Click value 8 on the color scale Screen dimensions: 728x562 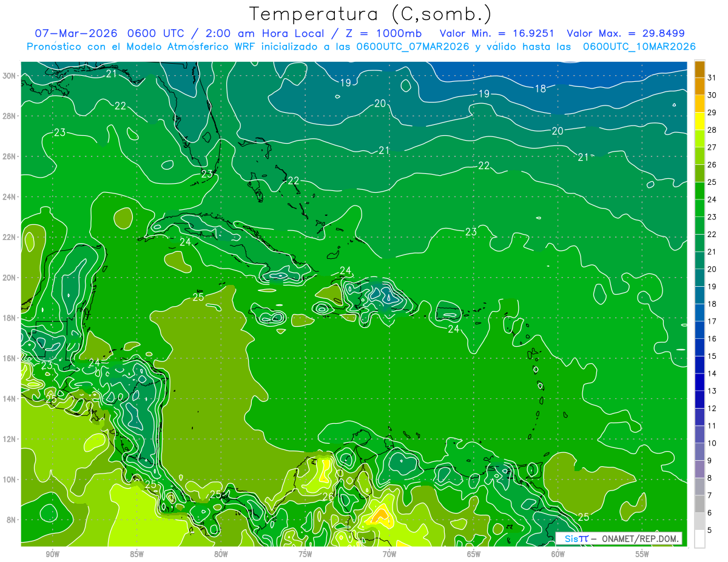pos(710,478)
